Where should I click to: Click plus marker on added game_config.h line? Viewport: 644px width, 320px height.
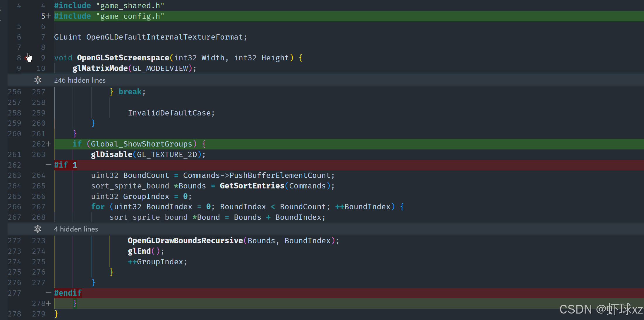49,16
